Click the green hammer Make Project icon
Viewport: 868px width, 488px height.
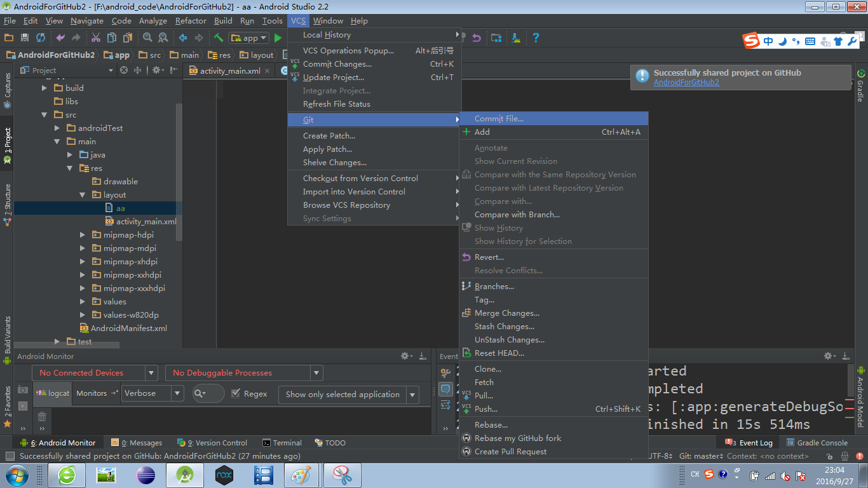pyautogui.click(x=219, y=38)
